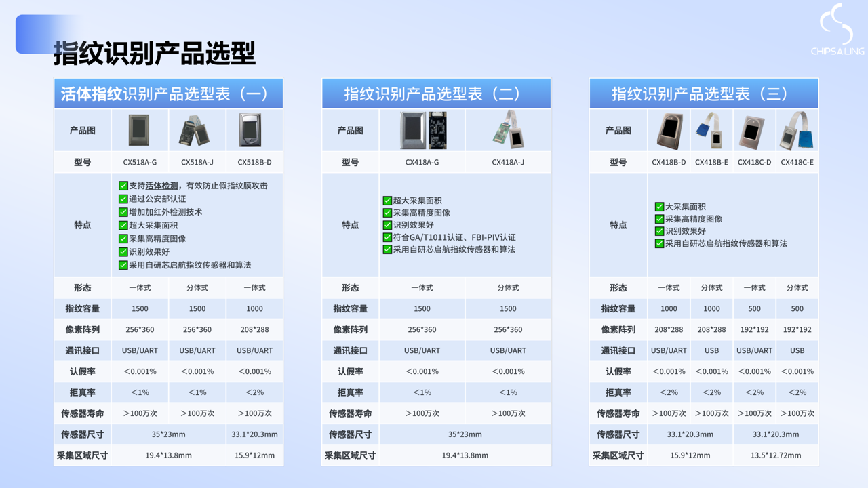This screenshot has height=488, width=868.
Task: Click the CX418A-G product image
Action: pyautogui.click(x=424, y=130)
